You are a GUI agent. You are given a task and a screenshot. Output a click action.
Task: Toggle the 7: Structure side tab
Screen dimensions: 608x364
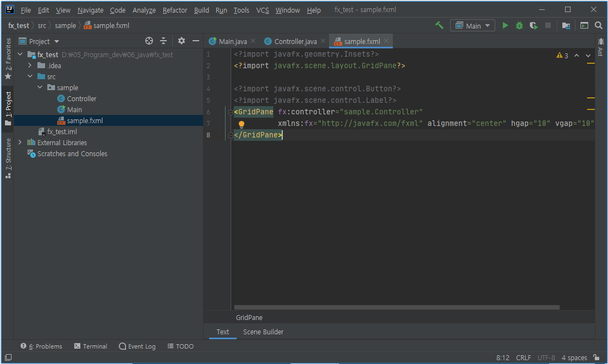tap(8, 158)
